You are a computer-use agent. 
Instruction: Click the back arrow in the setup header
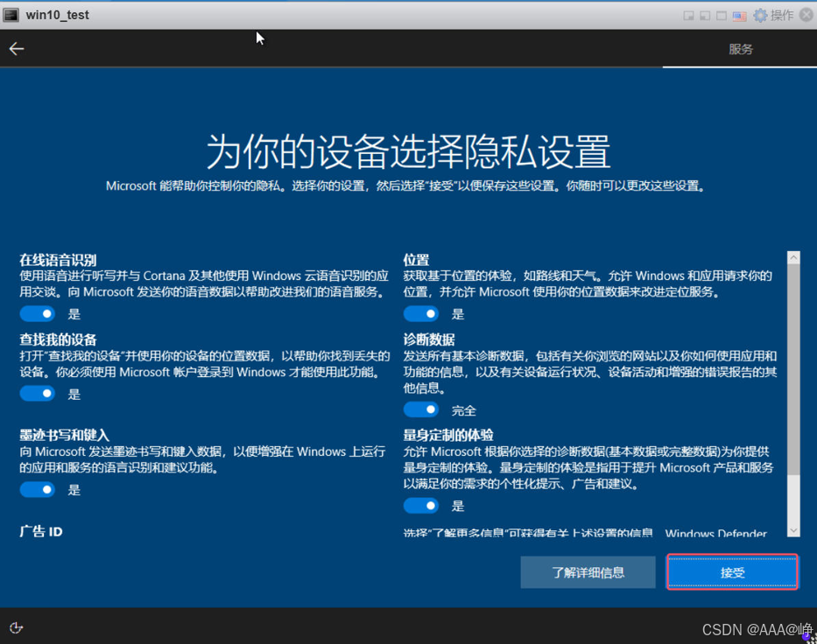pyautogui.click(x=17, y=49)
